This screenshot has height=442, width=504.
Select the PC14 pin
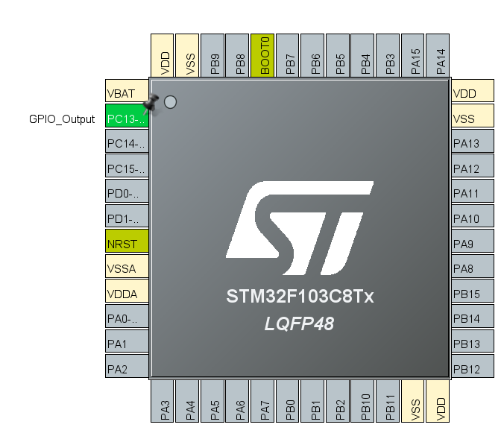coord(127,141)
